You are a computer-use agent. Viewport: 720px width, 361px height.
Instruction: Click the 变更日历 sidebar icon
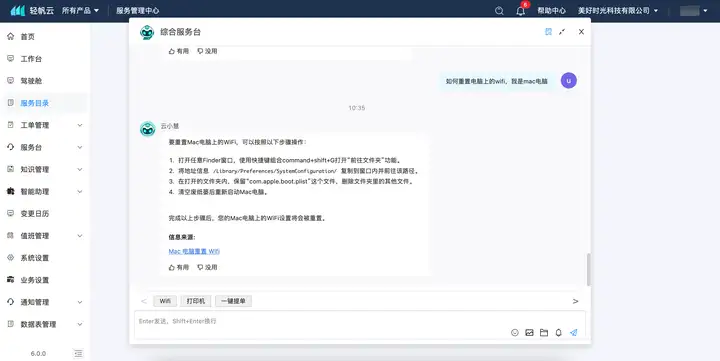click(x=11, y=213)
